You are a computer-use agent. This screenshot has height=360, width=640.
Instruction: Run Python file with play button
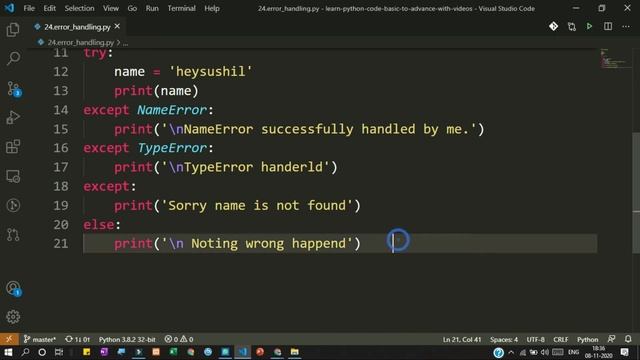click(589, 27)
